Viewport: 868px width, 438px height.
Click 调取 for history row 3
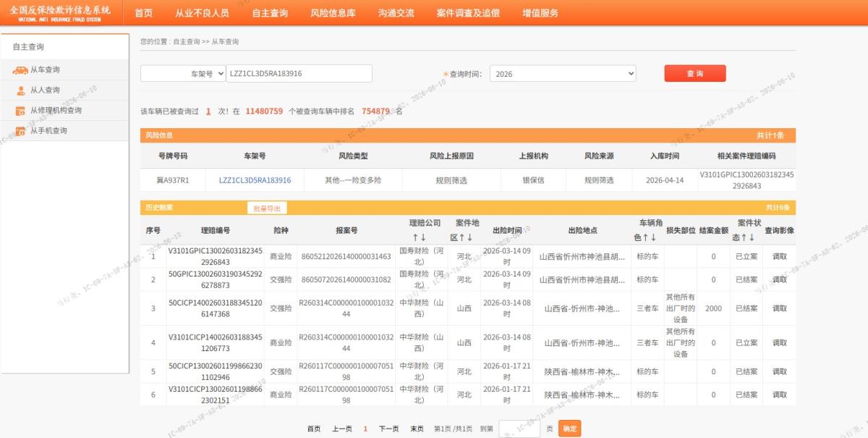(779, 308)
